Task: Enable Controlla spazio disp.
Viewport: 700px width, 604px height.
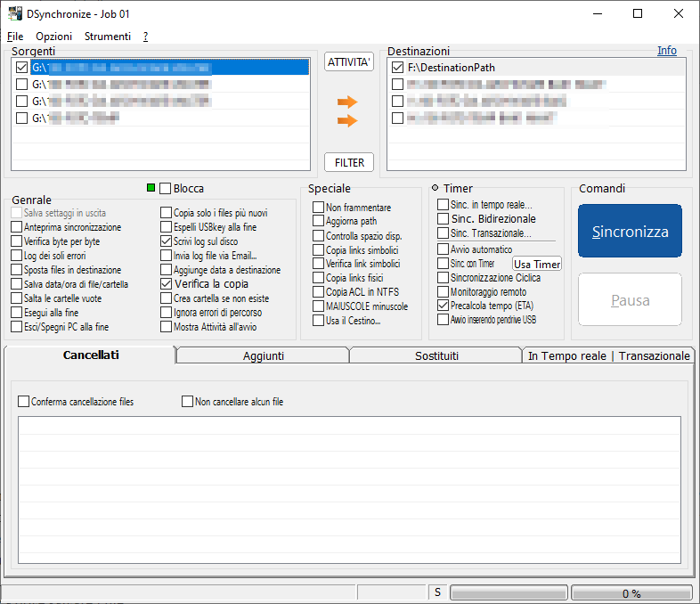Action: pyautogui.click(x=318, y=236)
